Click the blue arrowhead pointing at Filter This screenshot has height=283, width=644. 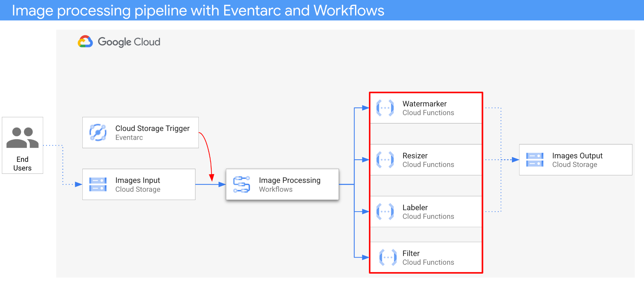[x=365, y=258]
